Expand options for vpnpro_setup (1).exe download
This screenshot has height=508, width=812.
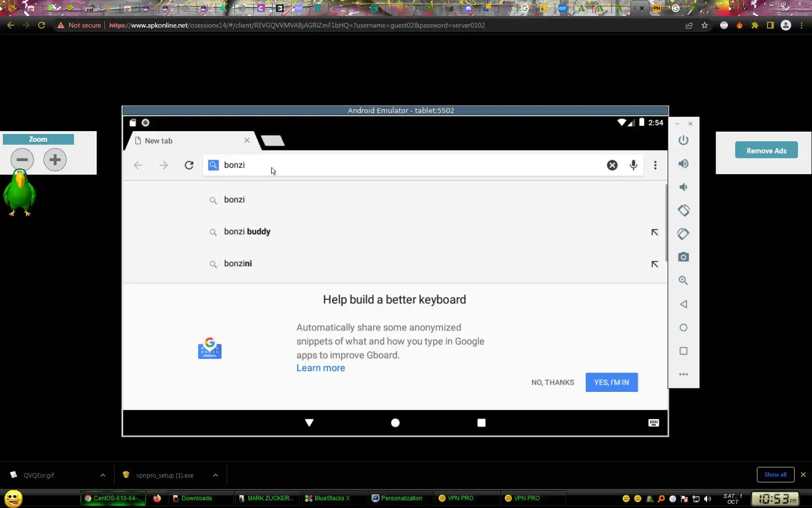(x=216, y=475)
